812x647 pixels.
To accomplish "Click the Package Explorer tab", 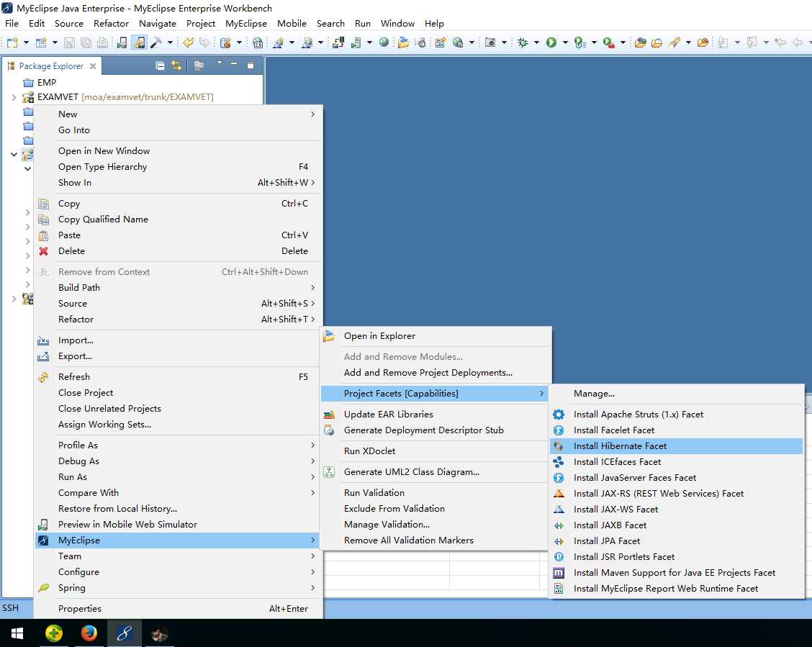I will point(50,66).
